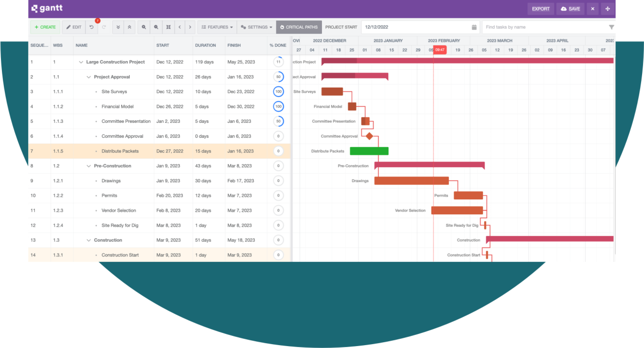Click the Site Surveys progress circle
Image resolution: width=644 pixels, height=348 pixels.
pyautogui.click(x=278, y=92)
